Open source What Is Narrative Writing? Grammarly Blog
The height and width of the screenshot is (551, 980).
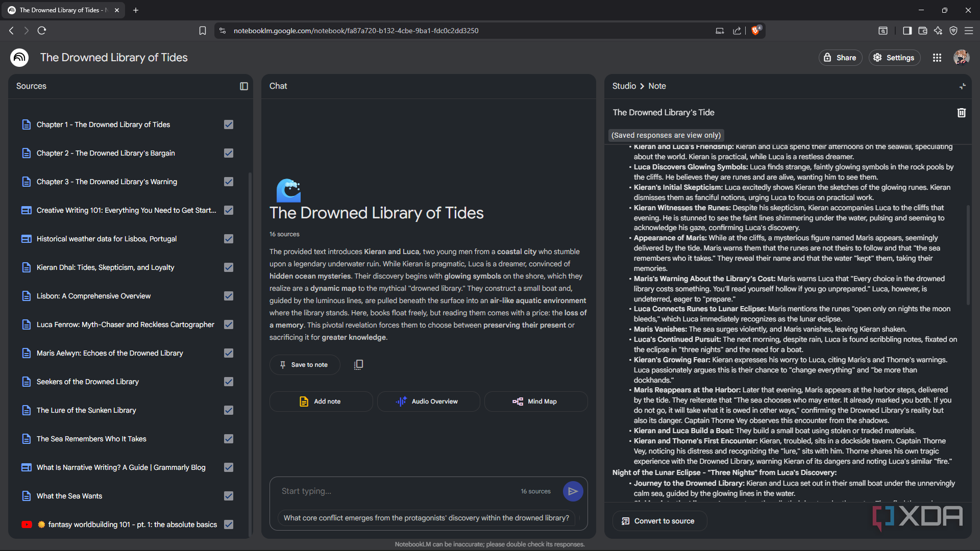point(121,467)
